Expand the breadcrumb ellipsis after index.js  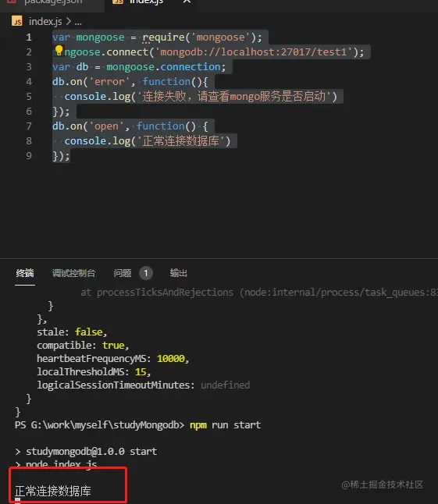tap(78, 22)
